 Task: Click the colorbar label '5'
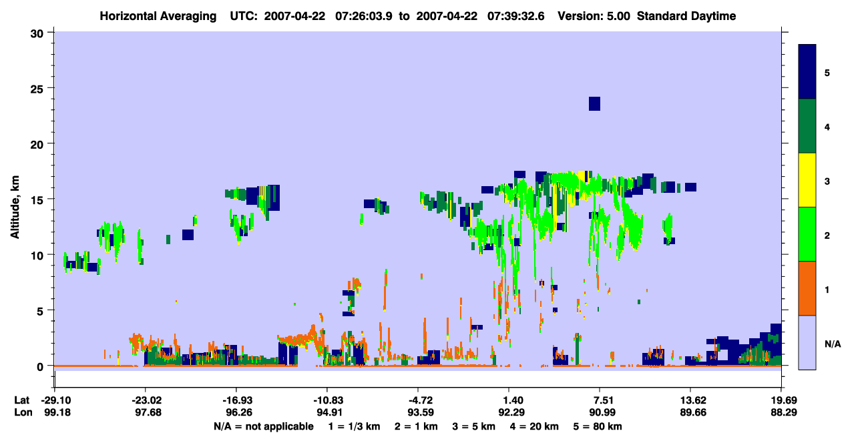click(827, 72)
